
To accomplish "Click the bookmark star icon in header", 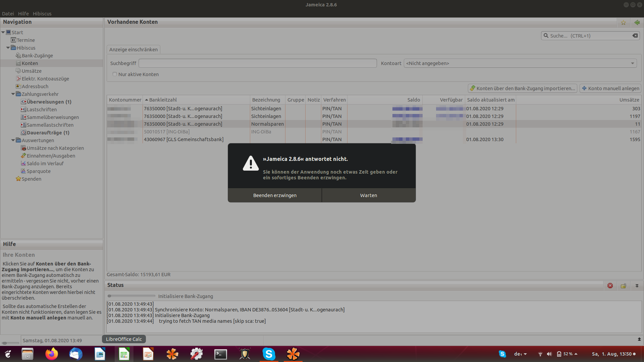I will [x=623, y=22].
